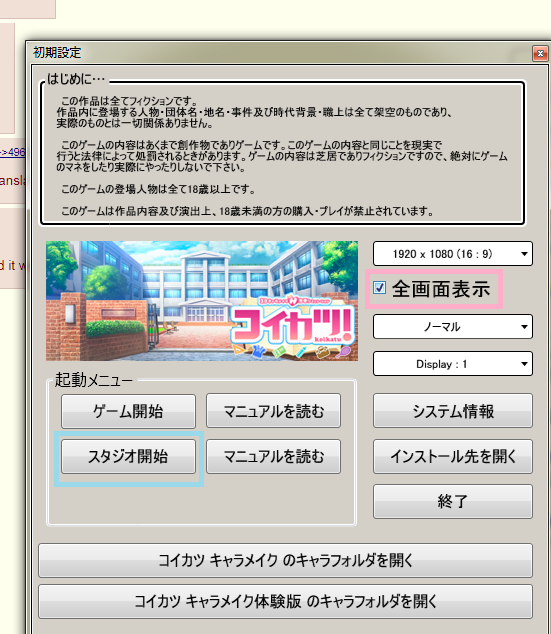The image size is (551, 634).
Task: Toggle the 全画面表示 checkbox
Action: tap(379, 288)
